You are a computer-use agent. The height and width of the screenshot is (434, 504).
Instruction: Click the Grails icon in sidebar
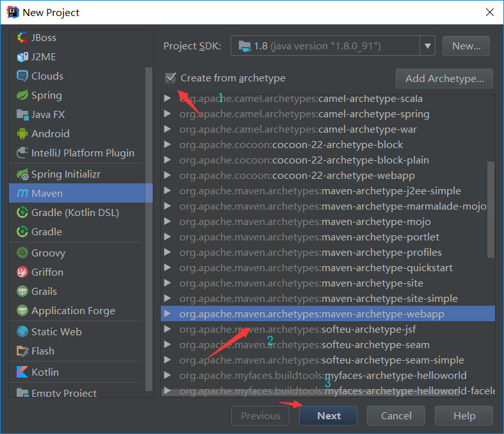coord(22,292)
